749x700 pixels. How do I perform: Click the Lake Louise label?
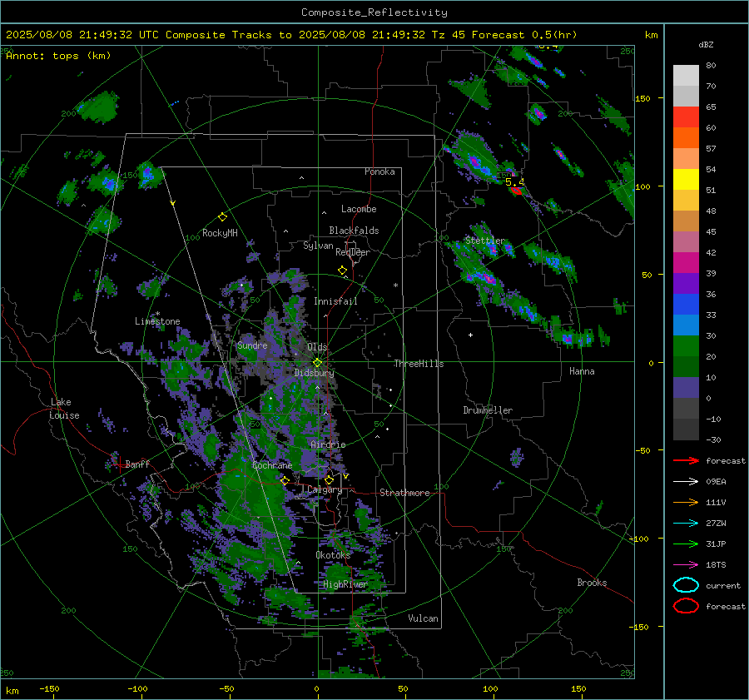click(x=64, y=409)
